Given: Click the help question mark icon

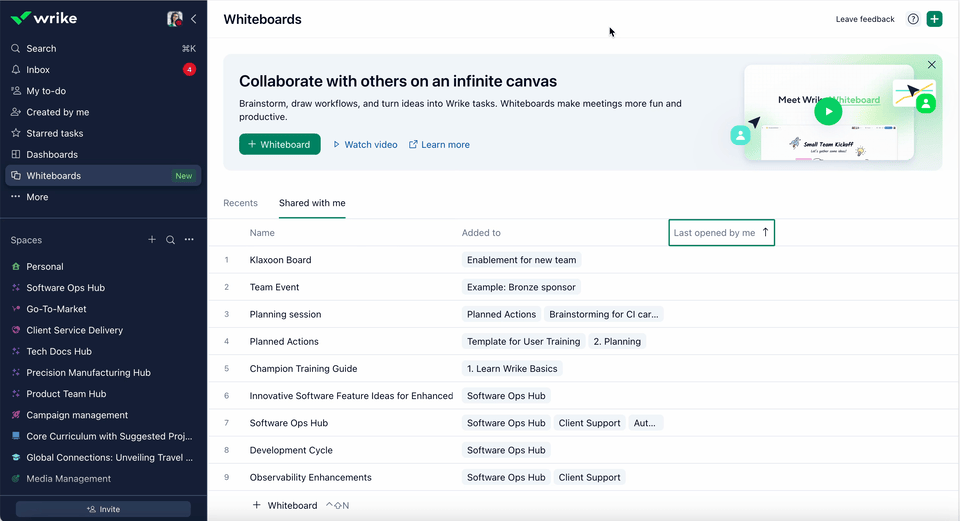Looking at the screenshot, I should pos(913,19).
